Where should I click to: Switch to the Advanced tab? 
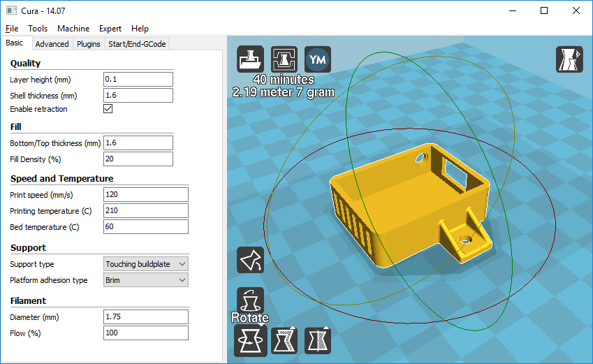[x=52, y=44]
